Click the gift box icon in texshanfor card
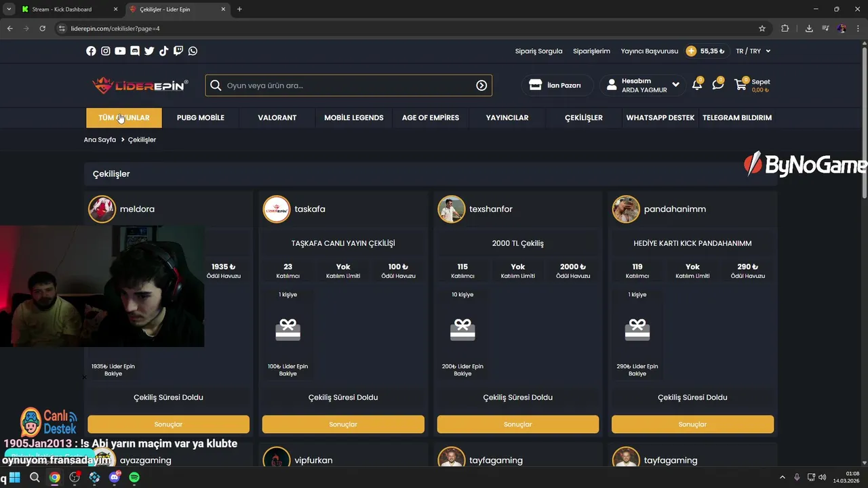 point(463,330)
